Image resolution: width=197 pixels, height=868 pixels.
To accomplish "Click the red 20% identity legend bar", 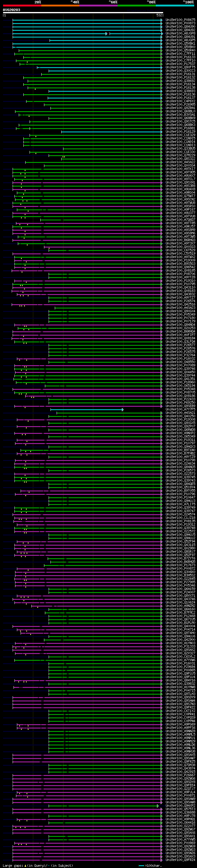I will (22, 6).
